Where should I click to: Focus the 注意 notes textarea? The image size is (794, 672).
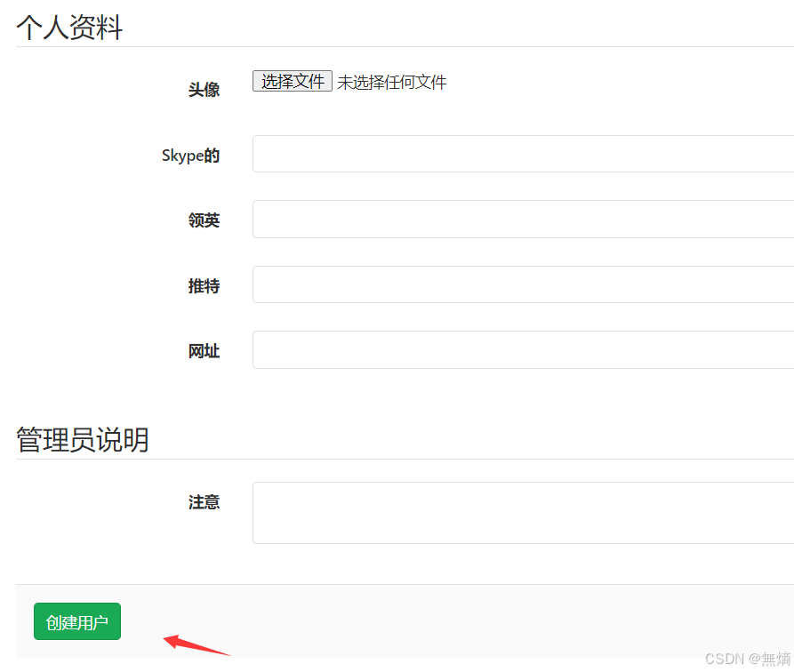[x=523, y=513]
